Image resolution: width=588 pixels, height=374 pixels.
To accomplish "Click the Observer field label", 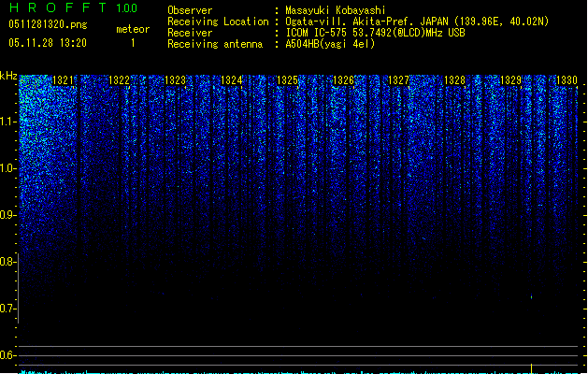I will pos(190,10).
